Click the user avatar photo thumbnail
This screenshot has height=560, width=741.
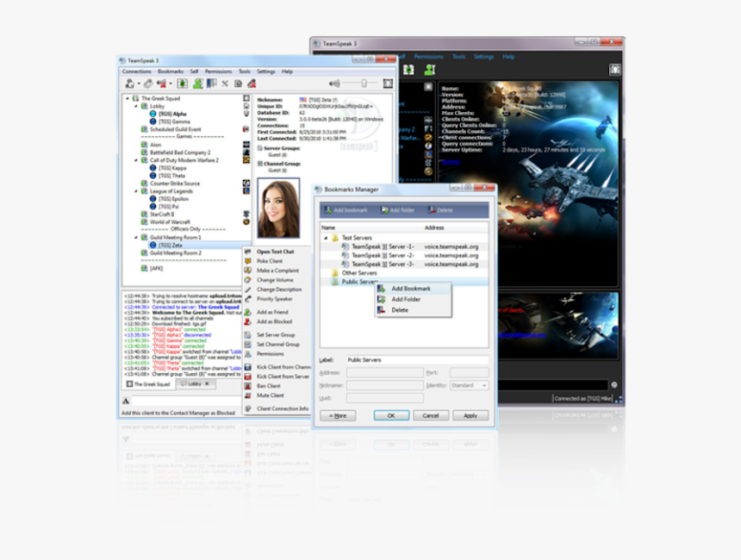[x=278, y=208]
